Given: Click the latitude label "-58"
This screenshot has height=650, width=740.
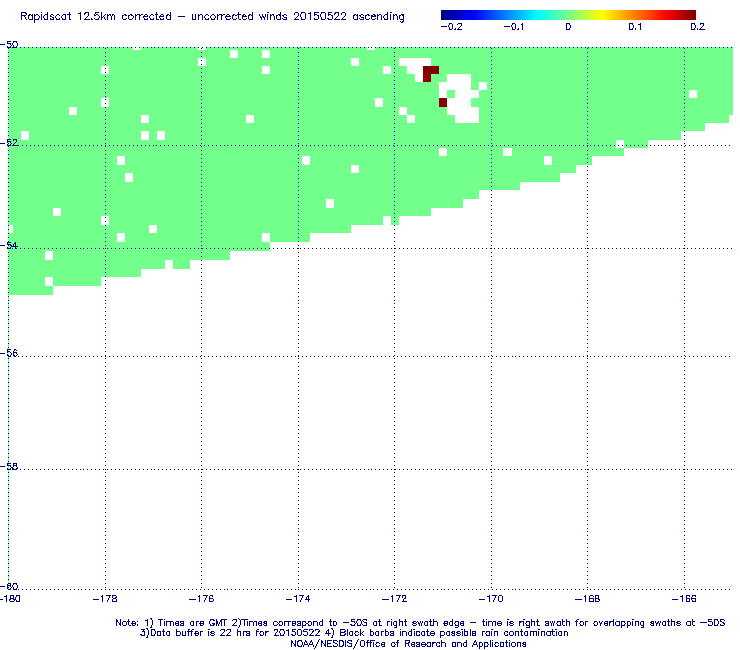Looking at the screenshot, I should 9,466.
